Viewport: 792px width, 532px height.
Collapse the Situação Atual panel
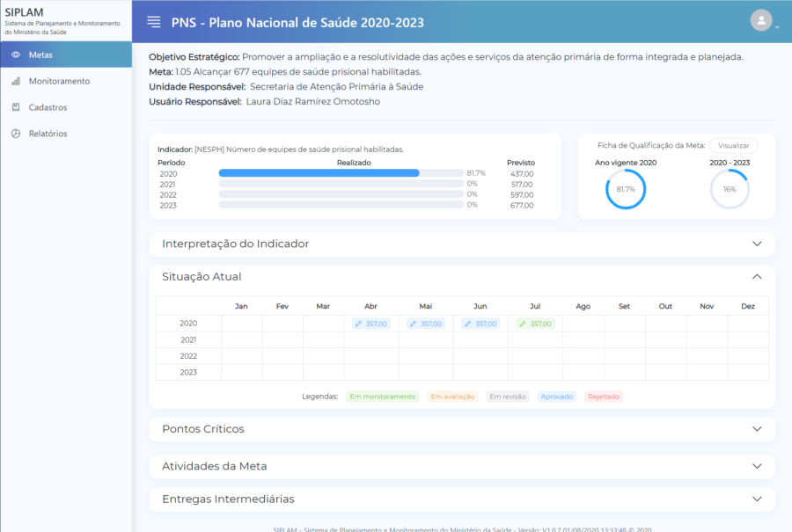click(x=757, y=276)
